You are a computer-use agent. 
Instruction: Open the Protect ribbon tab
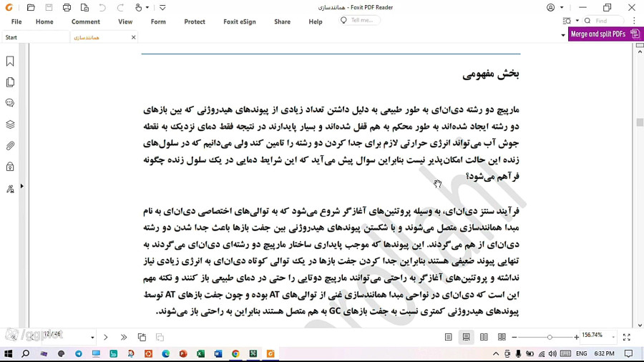195,21
